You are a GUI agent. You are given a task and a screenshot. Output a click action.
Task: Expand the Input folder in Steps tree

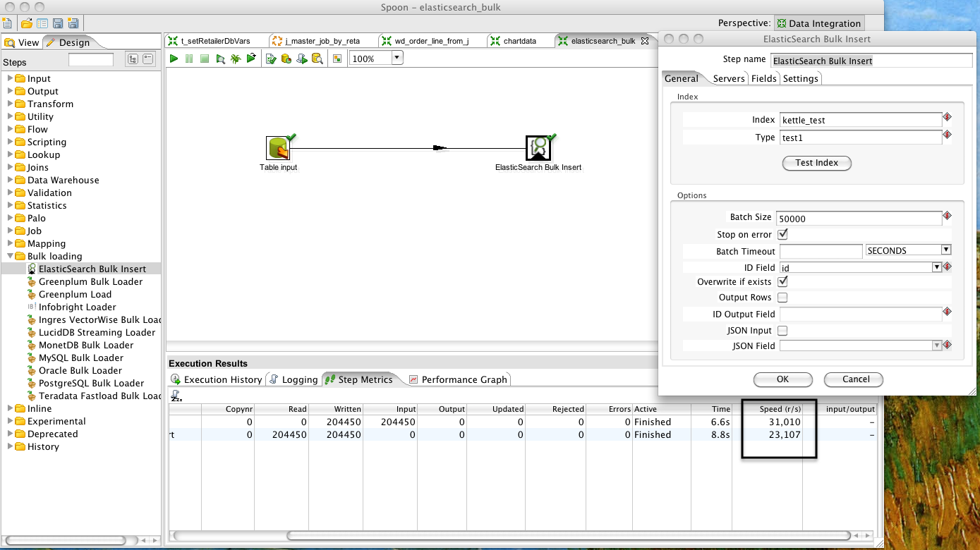[x=10, y=78]
